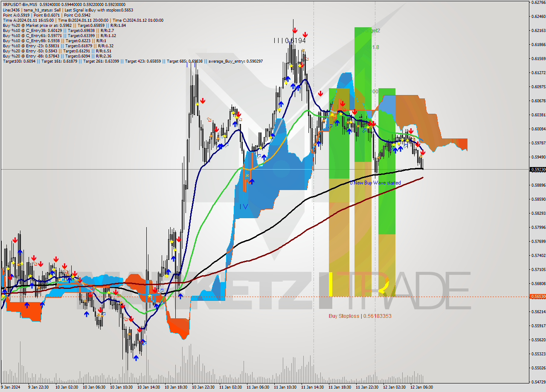The height and width of the screenshot is (392, 546).
Task: Click the current price tag 0.59230
Action: pyautogui.click(x=537, y=169)
